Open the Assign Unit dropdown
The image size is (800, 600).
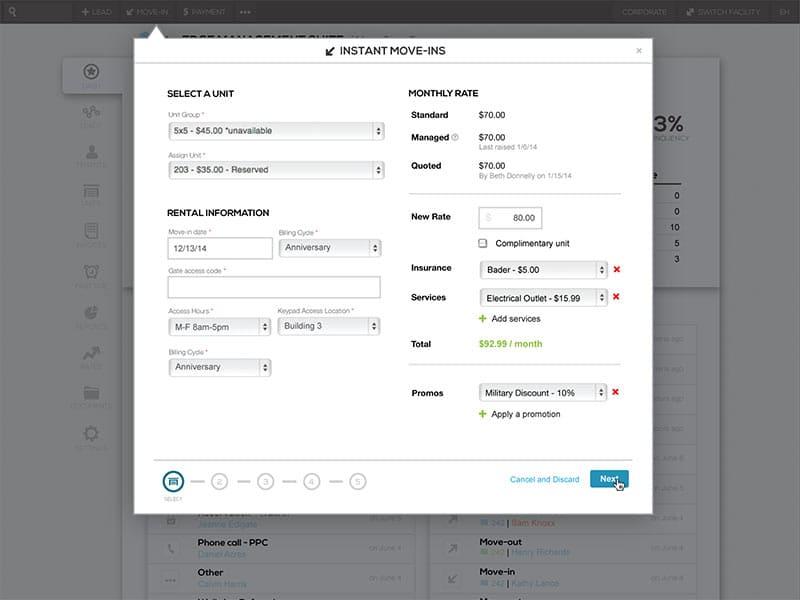[276, 170]
